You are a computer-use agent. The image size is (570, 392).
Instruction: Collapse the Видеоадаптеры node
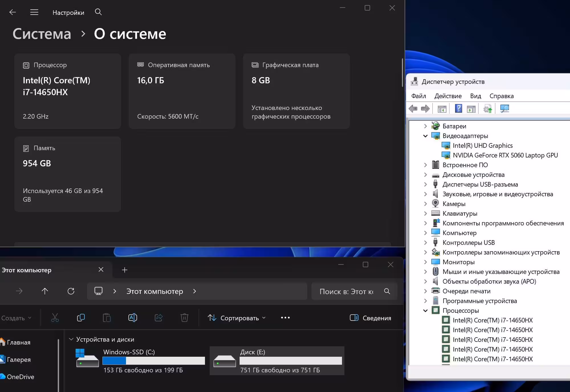point(425,136)
